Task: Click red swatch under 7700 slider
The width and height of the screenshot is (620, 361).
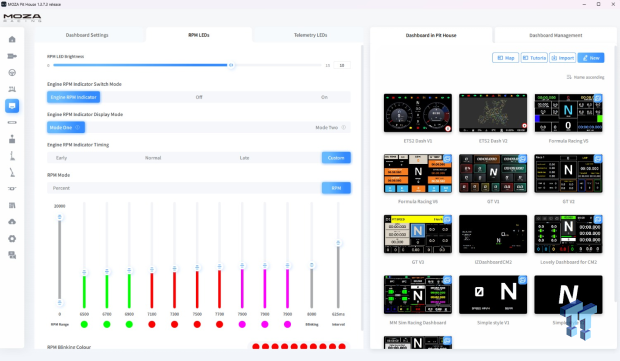Action: click(x=219, y=324)
